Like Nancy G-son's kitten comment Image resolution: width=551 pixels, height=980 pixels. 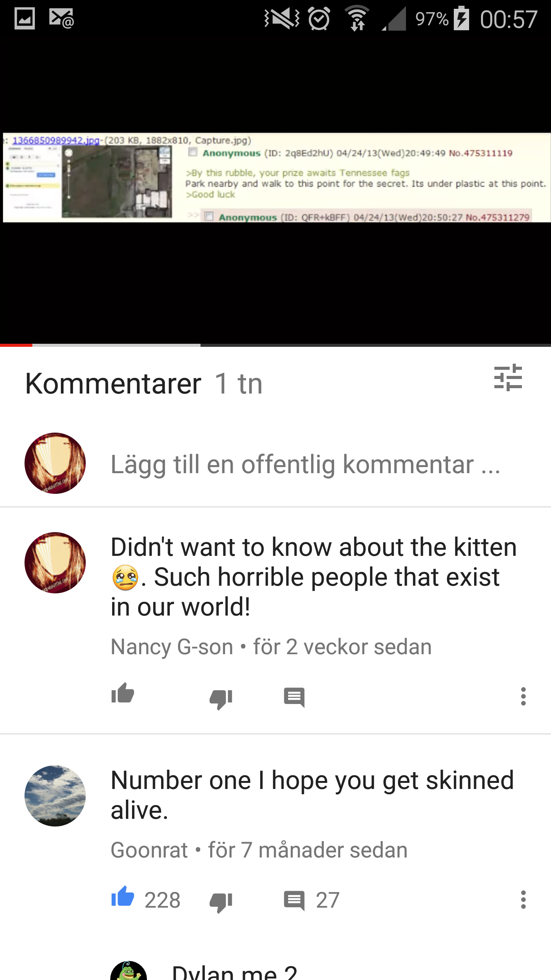(x=122, y=693)
